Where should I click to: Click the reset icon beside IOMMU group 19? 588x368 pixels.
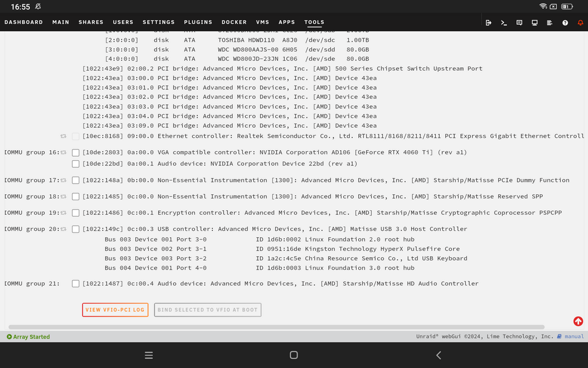64,213
